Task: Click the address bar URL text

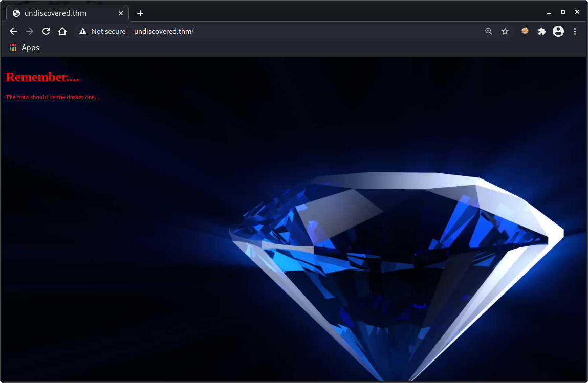Action: point(164,31)
